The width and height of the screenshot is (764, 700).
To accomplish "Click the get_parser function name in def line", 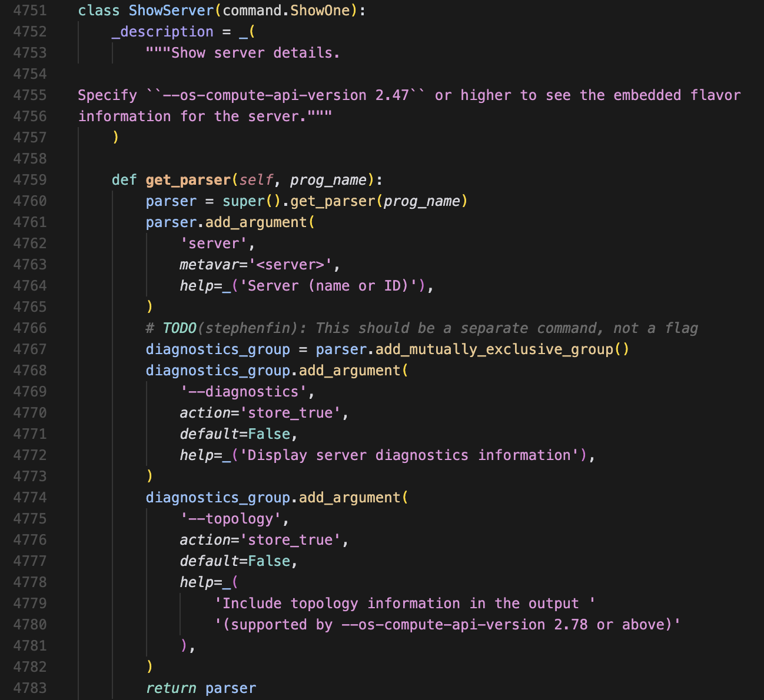I will click(188, 180).
